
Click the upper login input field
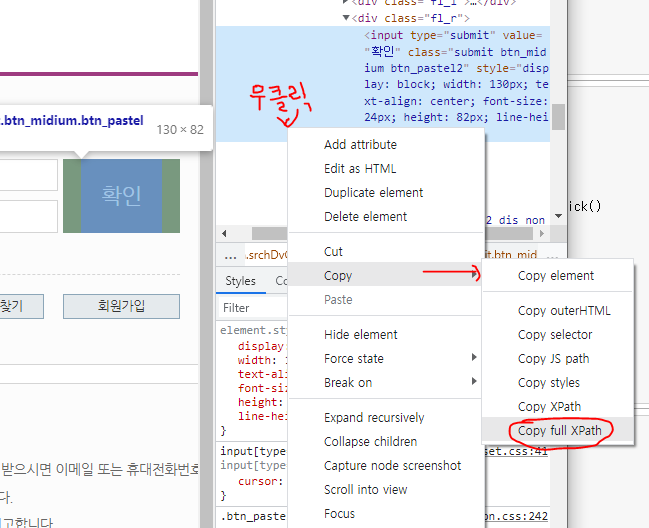(29, 175)
